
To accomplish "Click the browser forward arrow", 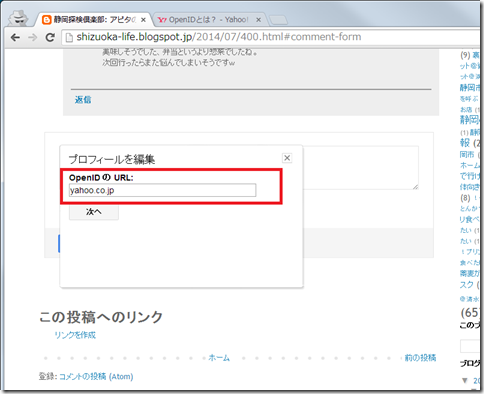I will point(33,37).
